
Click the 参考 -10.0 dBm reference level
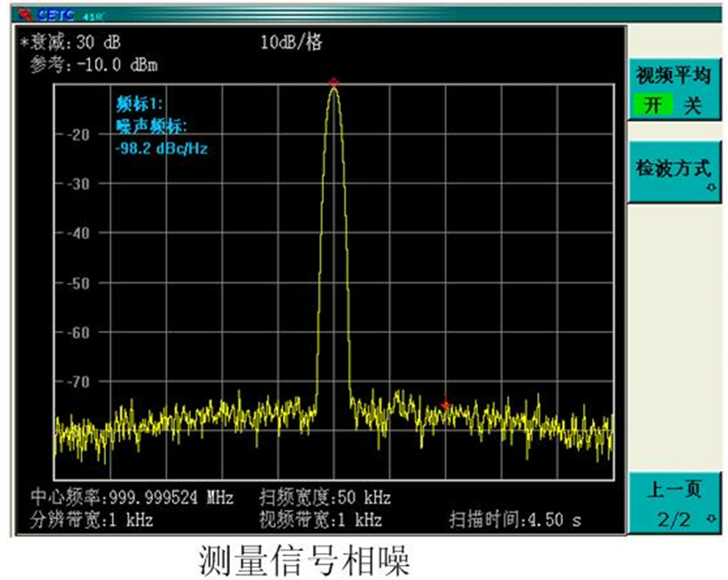click(x=93, y=65)
